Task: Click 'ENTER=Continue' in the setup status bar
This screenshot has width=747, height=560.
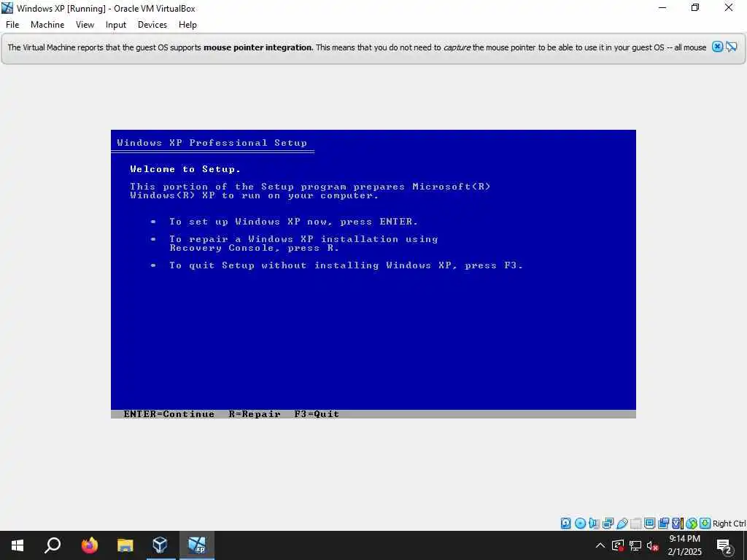Action: [x=169, y=414]
